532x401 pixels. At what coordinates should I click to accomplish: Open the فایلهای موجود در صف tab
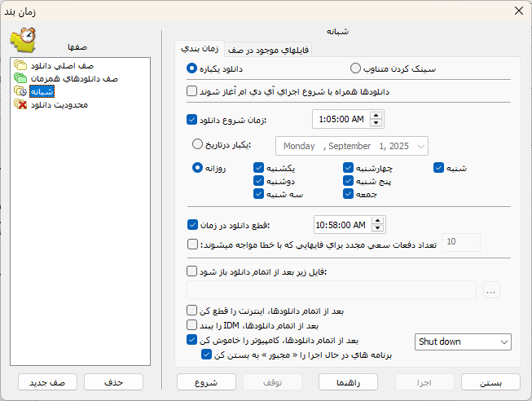coord(268,50)
